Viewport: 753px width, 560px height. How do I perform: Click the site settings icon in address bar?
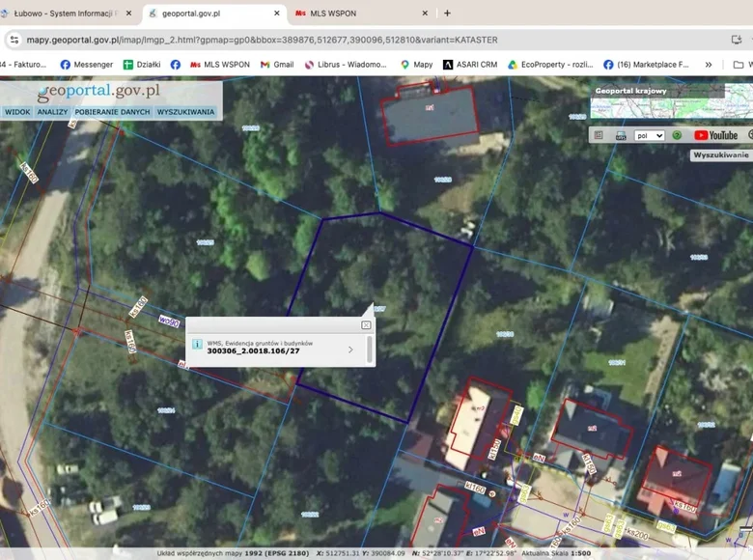[x=14, y=40]
